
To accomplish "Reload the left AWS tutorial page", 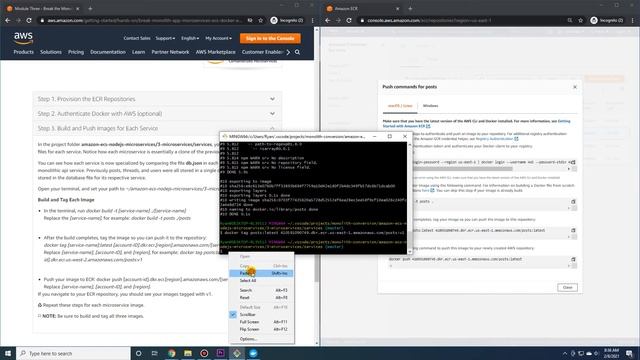I will [x=29, y=20].
